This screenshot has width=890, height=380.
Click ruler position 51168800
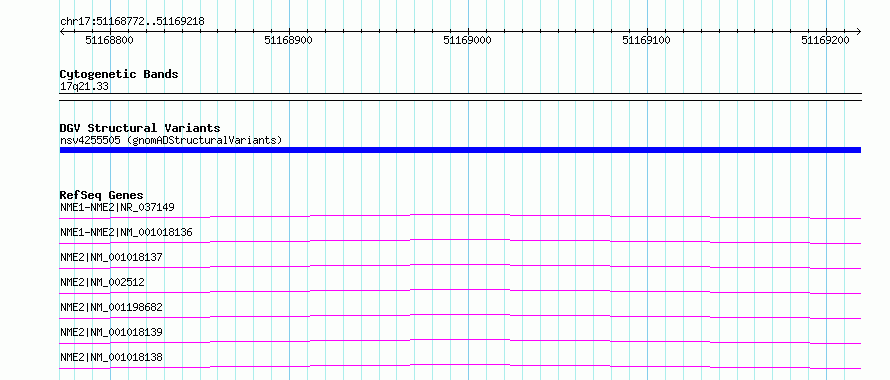click(110, 40)
